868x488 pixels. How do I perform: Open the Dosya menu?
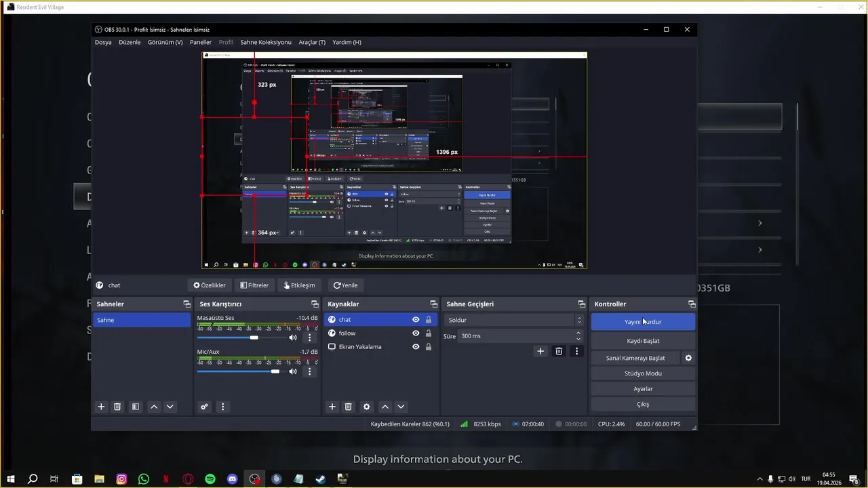[103, 42]
